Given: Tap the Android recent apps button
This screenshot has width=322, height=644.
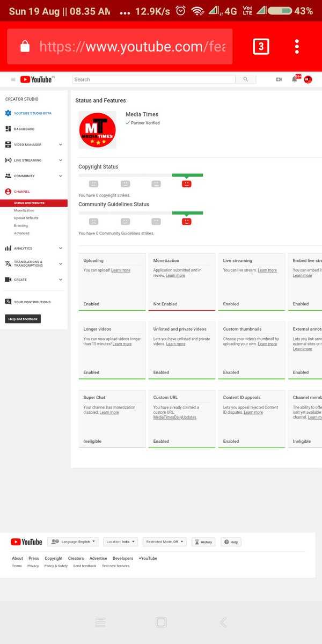Looking at the screenshot, I should 100,623.
